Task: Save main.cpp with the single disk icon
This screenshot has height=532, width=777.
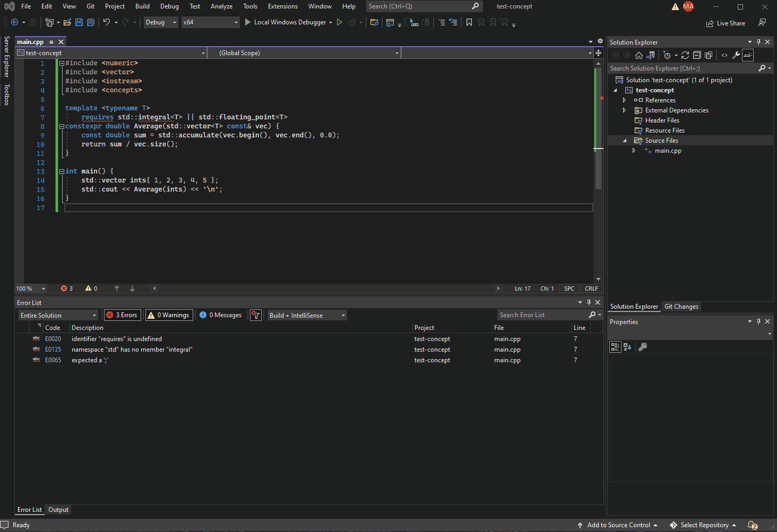Action: (79, 22)
